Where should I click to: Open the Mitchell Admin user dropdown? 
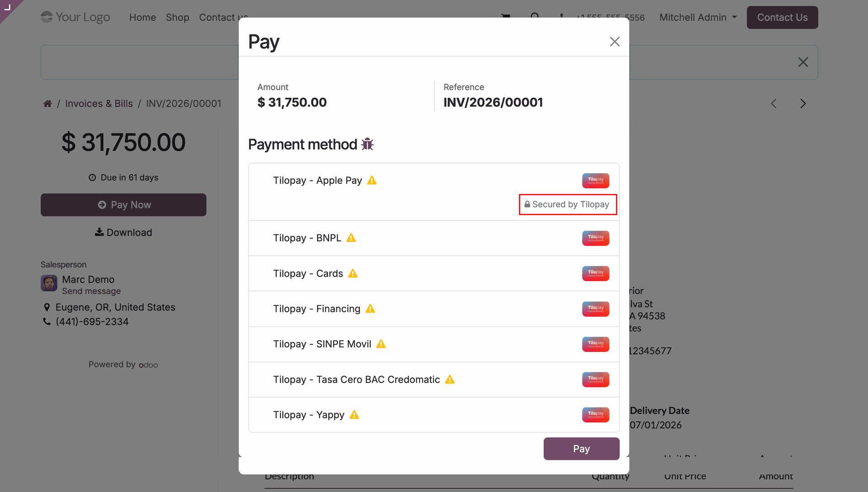698,17
